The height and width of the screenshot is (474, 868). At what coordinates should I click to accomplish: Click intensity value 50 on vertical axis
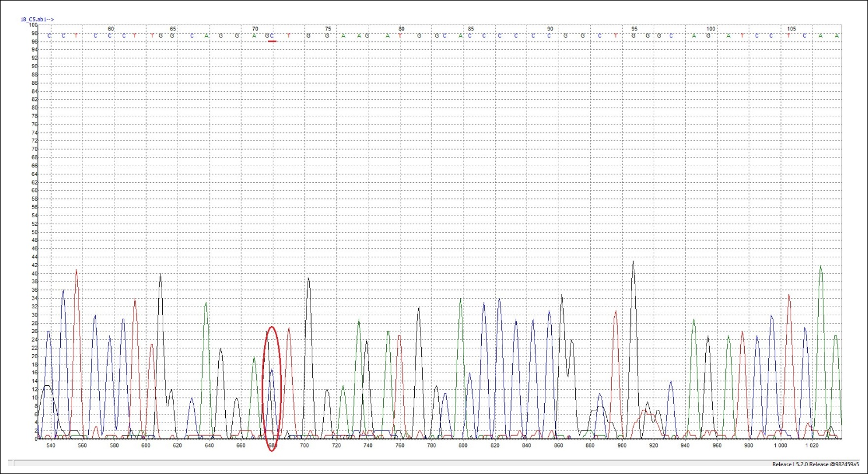[x=34, y=232]
